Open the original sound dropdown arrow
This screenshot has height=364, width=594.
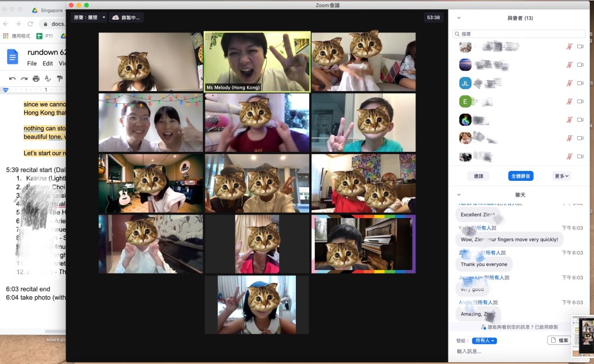[104, 17]
